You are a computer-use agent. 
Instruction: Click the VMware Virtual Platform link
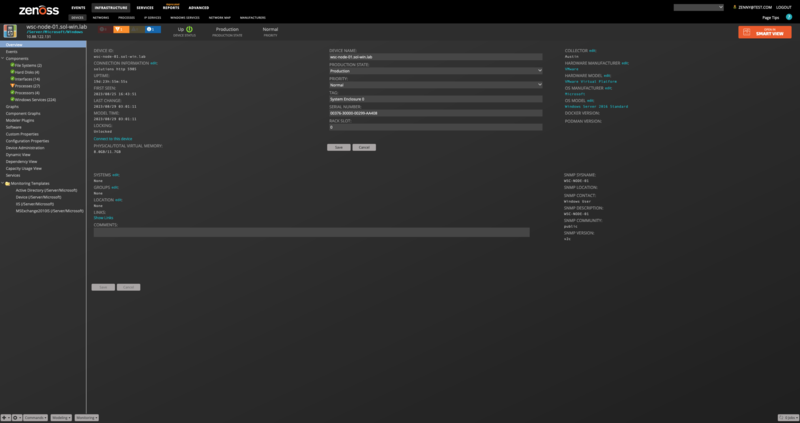point(591,82)
